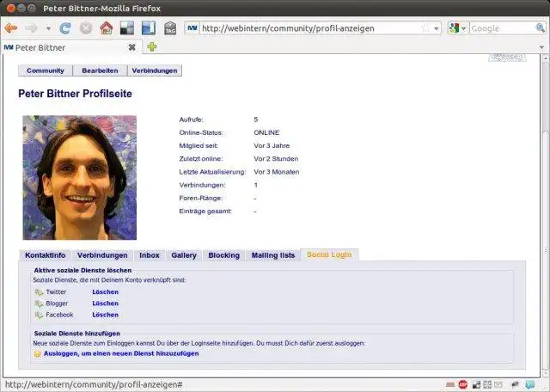Go to the home page icon
550x392 pixels.
[x=107, y=28]
